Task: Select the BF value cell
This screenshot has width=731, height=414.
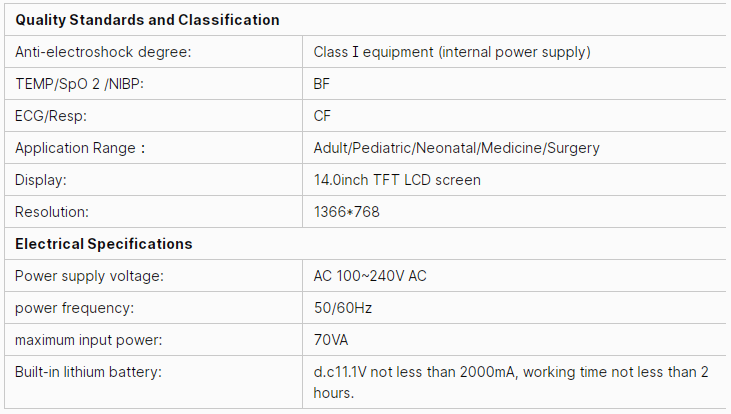Action: pos(322,84)
